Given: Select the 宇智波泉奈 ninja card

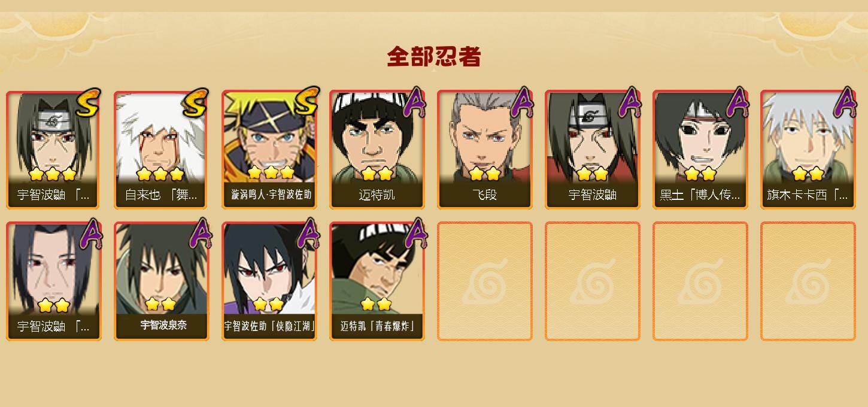Looking at the screenshot, I should (162, 281).
